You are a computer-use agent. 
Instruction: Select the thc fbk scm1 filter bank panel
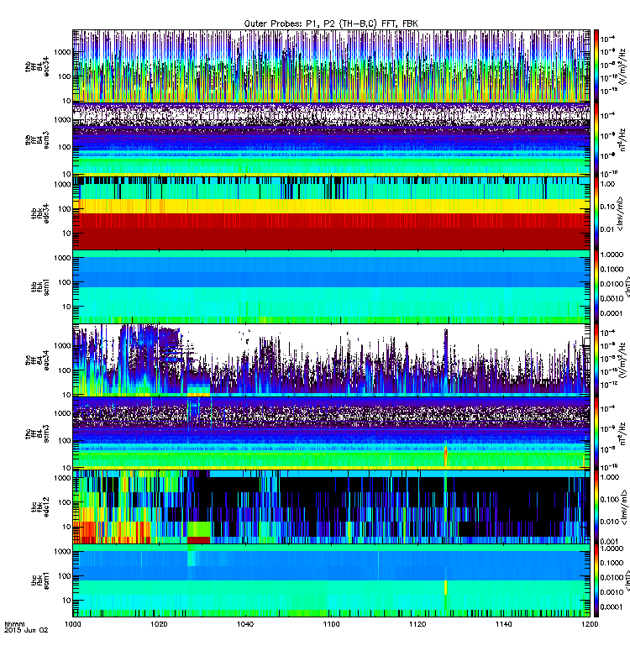331,580
